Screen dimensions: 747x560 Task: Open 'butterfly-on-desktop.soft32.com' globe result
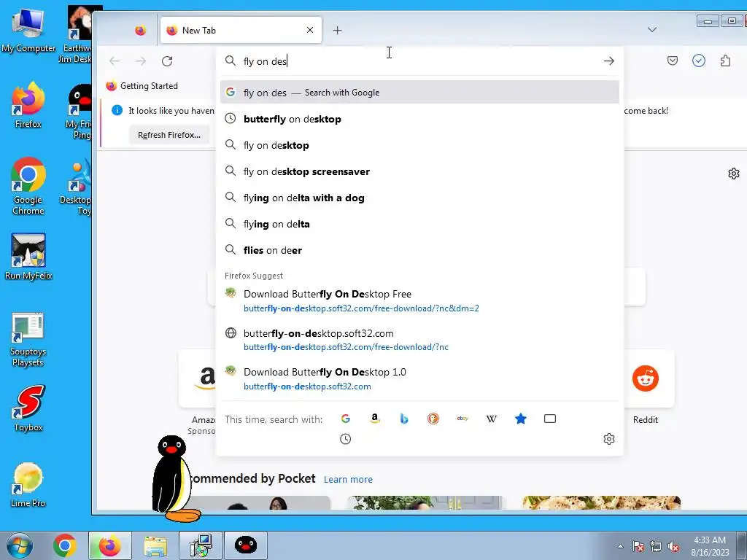click(x=419, y=340)
